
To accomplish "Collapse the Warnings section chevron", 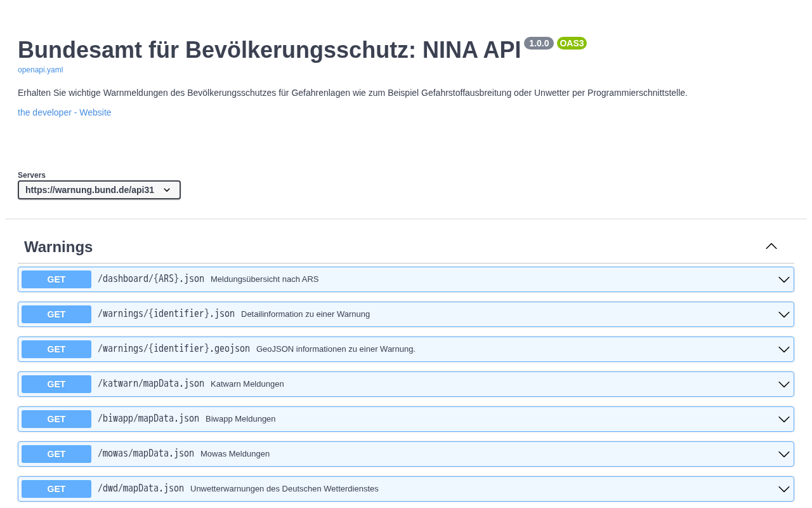I will point(771,246).
